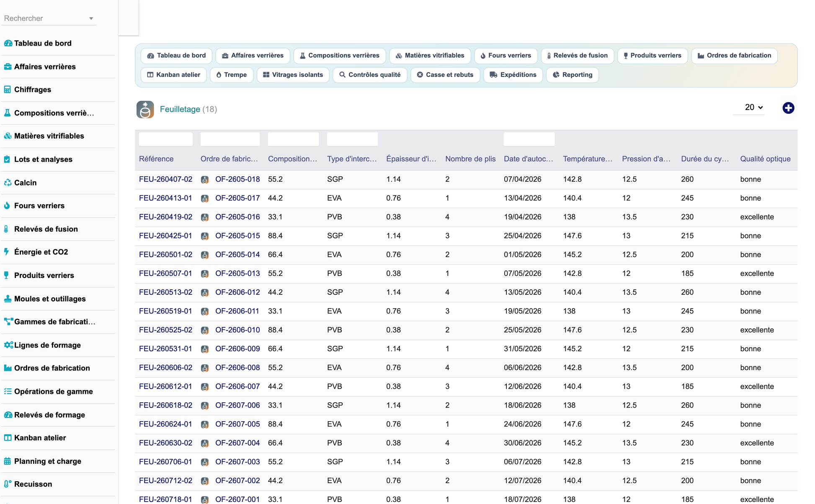Click the Compositions verrières flask icon in sidebar
The width and height of the screenshot is (815, 504).
[8, 113]
